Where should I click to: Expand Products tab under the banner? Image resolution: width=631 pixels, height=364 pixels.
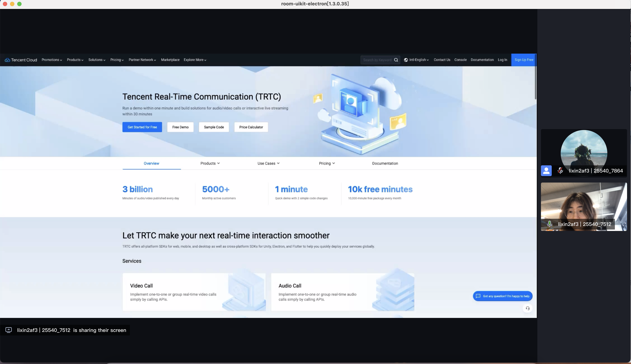210,163
